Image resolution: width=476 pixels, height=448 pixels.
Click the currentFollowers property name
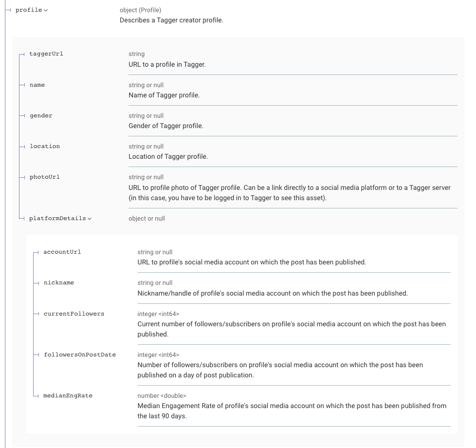point(74,314)
